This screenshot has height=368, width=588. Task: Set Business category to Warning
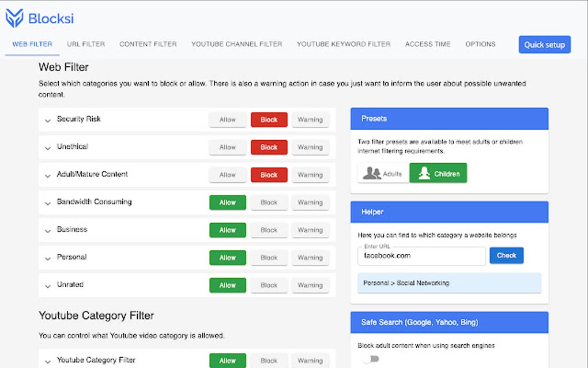tap(310, 230)
